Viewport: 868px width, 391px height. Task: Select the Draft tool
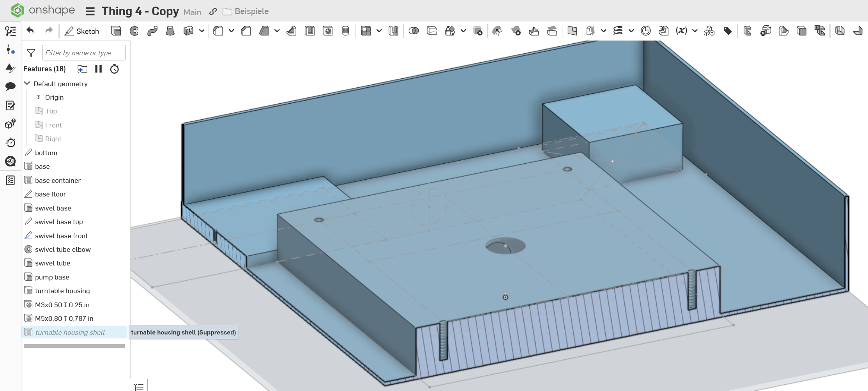(x=264, y=31)
